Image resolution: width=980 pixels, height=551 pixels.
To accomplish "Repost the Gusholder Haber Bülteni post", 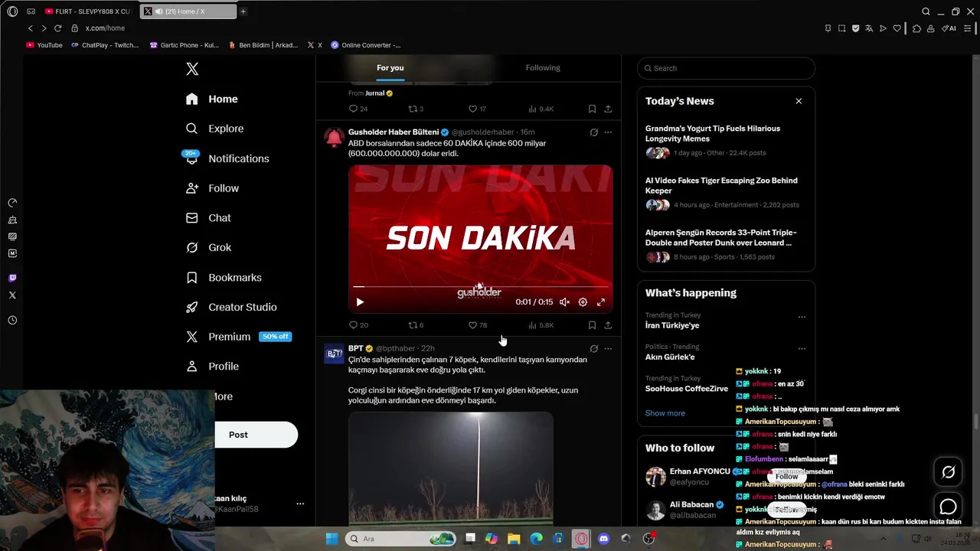I will coord(416,325).
